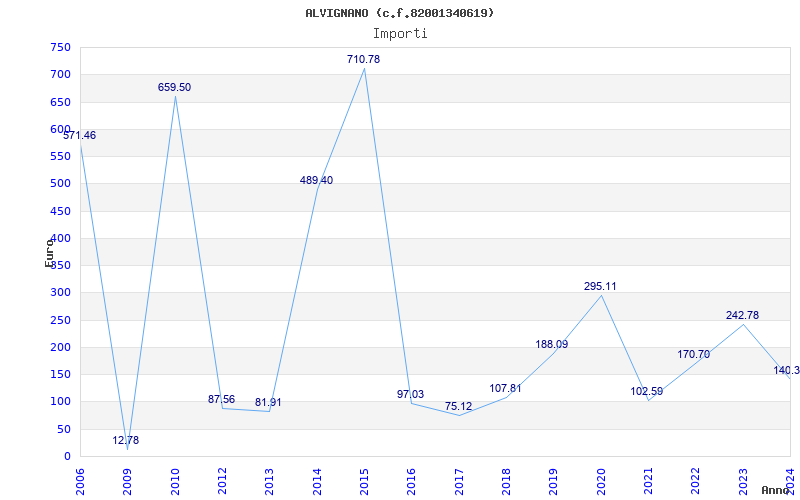The image size is (800, 500).
Task: Click the 97.03 data label
Action: point(411,394)
